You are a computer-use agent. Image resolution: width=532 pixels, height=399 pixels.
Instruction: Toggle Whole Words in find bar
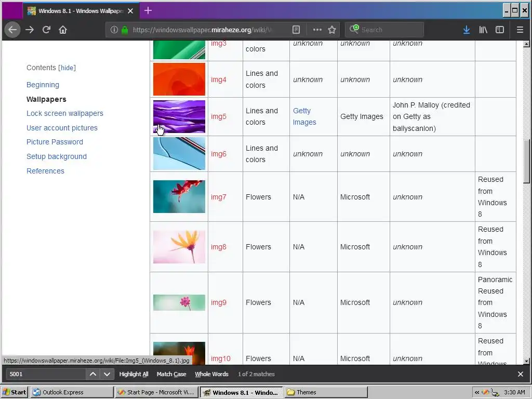tap(212, 374)
